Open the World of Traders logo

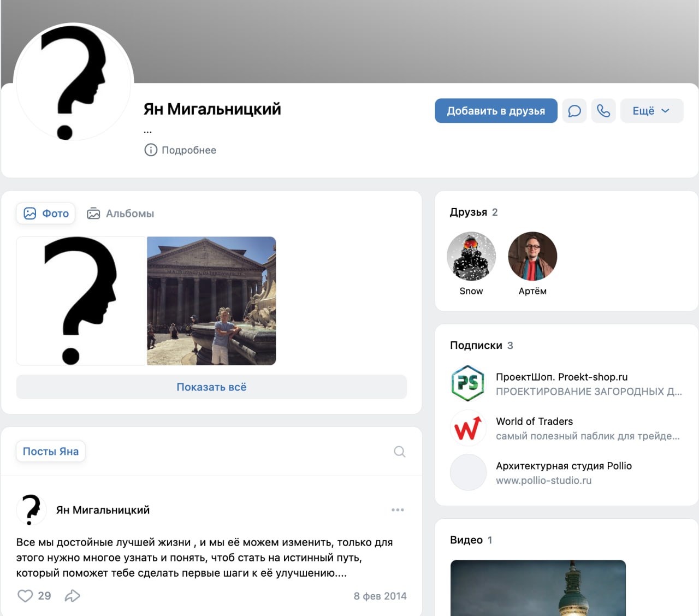click(x=468, y=428)
